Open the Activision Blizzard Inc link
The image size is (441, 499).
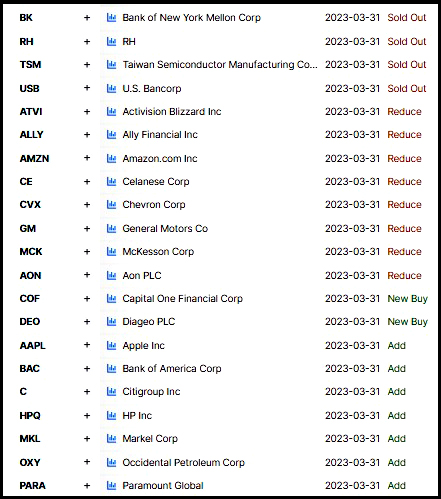click(x=172, y=111)
